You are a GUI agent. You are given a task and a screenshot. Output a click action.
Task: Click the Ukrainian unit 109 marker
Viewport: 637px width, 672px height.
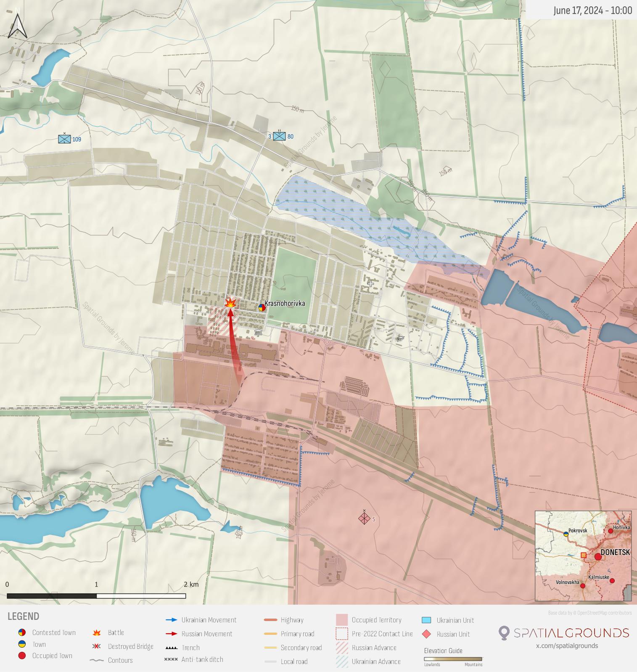tap(64, 139)
